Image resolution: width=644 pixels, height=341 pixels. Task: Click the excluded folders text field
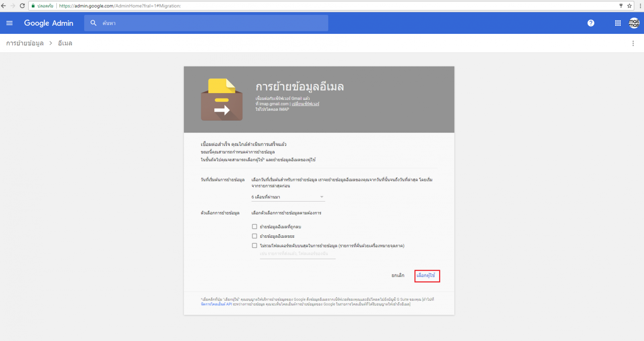pos(297,254)
